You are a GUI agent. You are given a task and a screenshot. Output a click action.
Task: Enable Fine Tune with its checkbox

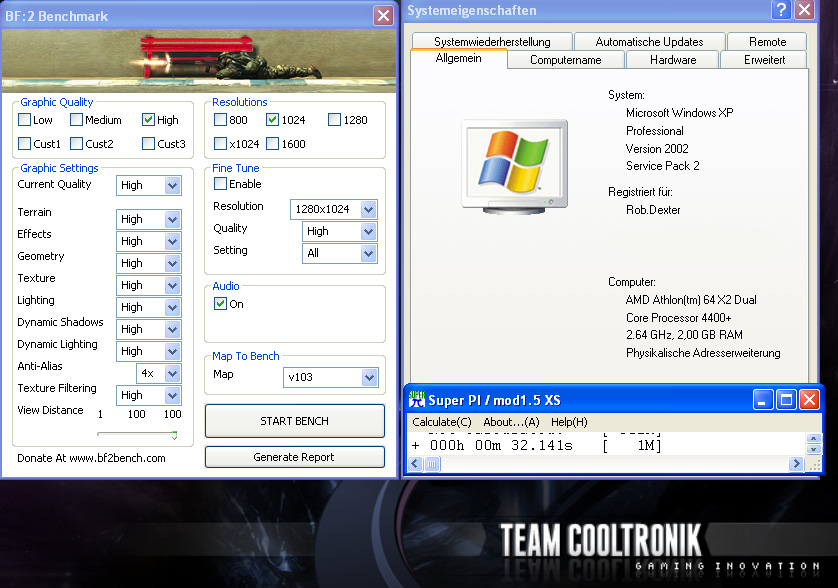220,184
